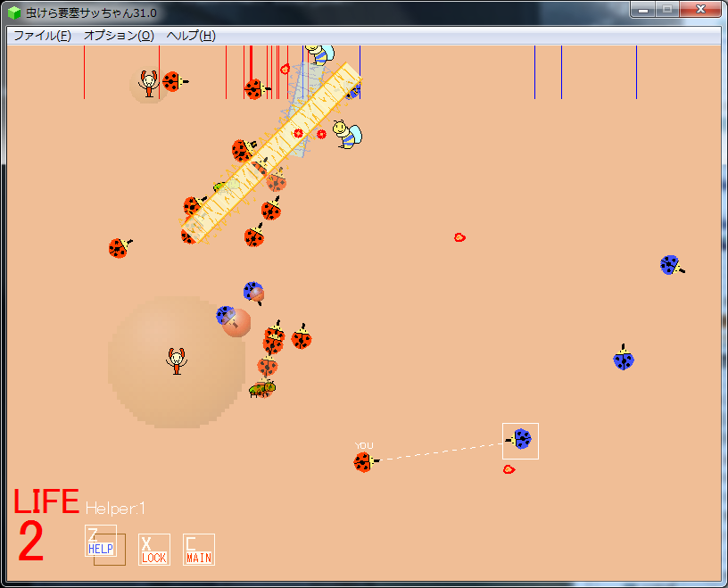Screen dimensions: 728x588
Task: Click the yellow striped laser beam
Action: (x=271, y=153)
